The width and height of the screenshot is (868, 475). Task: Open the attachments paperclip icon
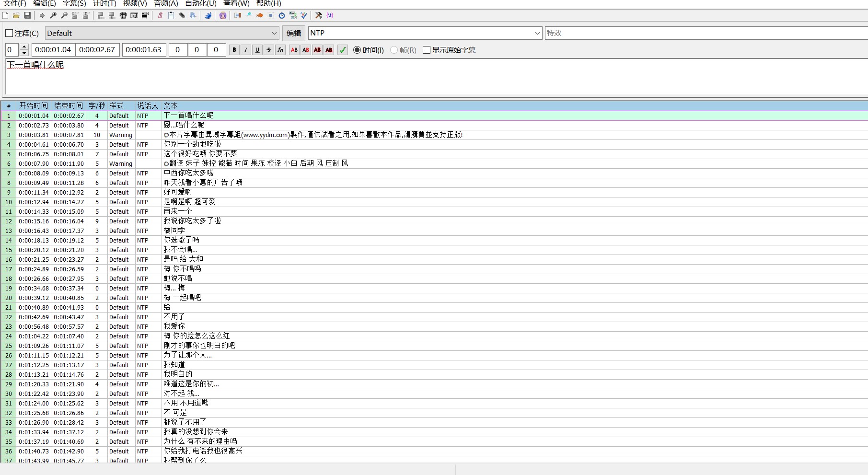(182, 15)
